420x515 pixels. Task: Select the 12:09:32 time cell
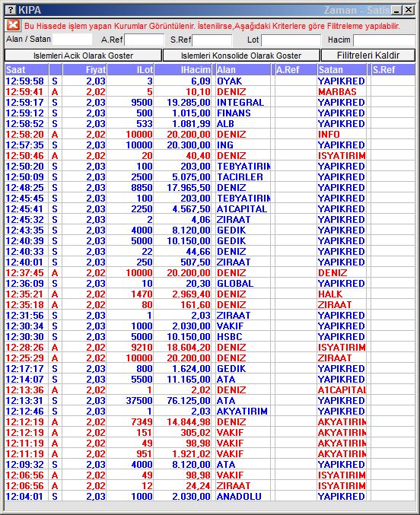(x=27, y=465)
